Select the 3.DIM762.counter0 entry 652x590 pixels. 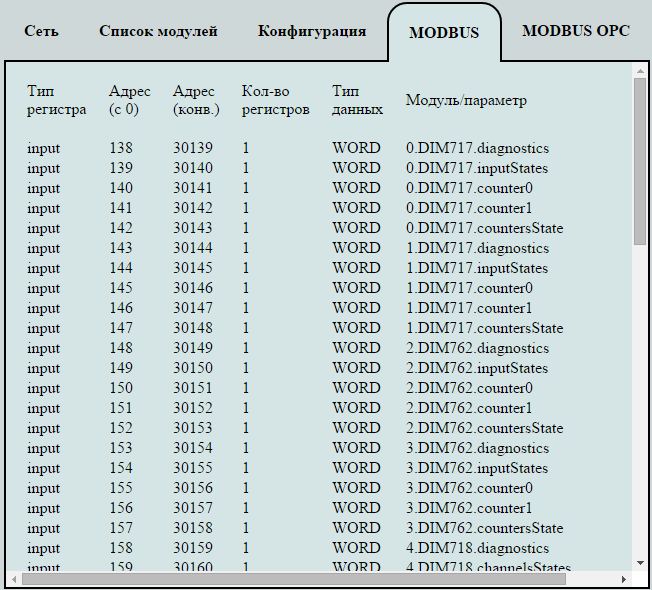469,488
